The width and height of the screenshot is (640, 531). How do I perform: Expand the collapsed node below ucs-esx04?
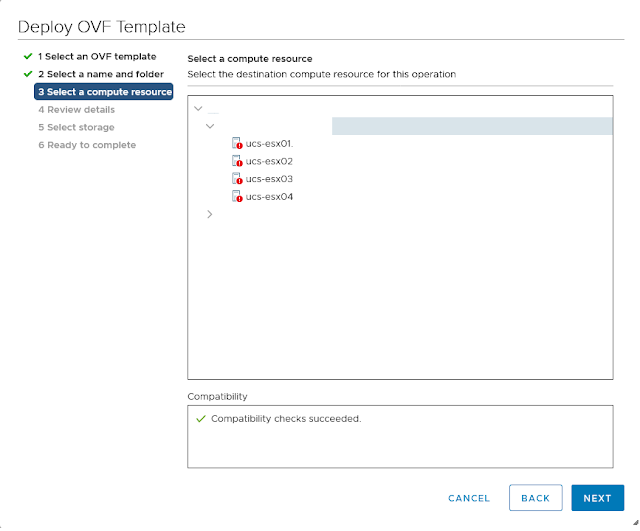209,214
